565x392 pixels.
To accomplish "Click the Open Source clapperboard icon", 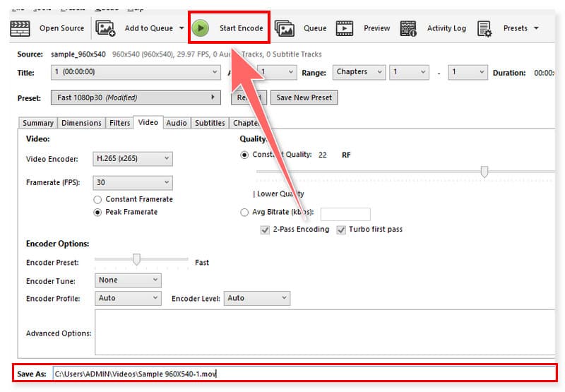I will 19,28.
